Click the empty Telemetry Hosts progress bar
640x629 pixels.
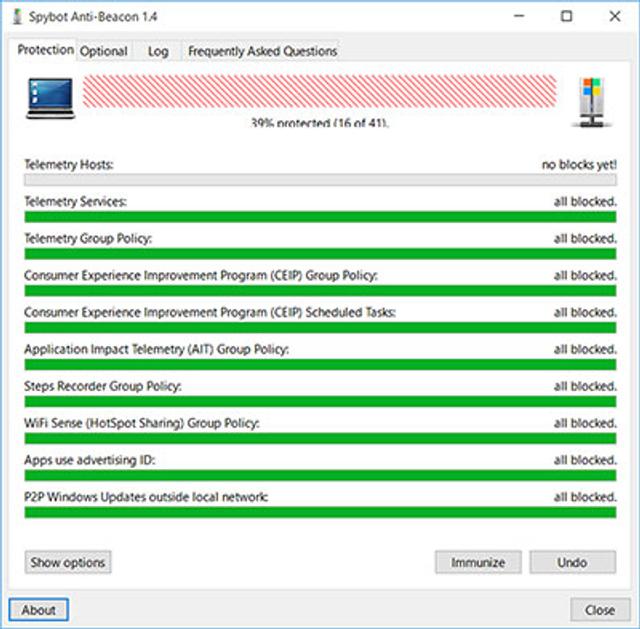(x=320, y=180)
